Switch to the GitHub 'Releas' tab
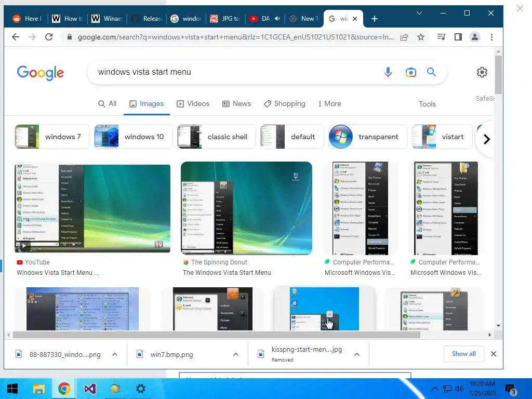 (146, 19)
